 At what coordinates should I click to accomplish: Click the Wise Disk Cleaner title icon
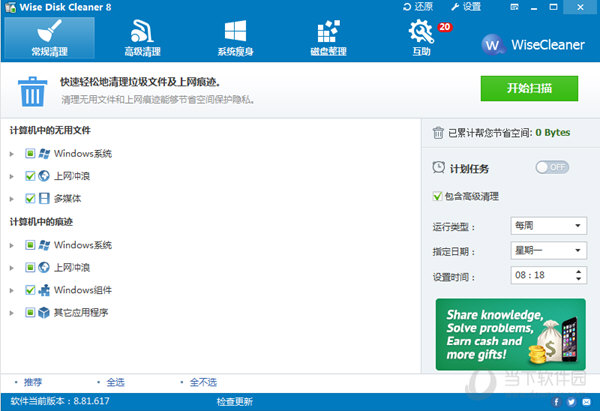click(11, 7)
